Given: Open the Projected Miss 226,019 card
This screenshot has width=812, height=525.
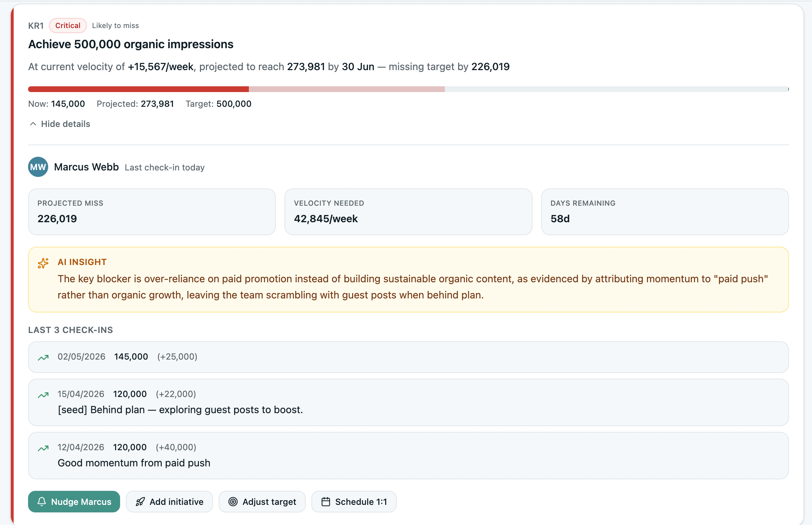Looking at the screenshot, I should click(x=152, y=212).
